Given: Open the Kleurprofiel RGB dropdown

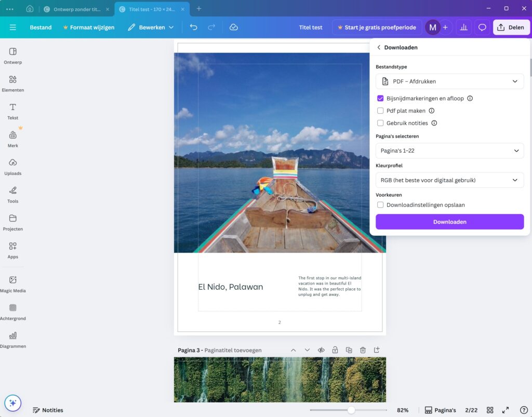Looking at the screenshot, I should click(x=449, y=180).
